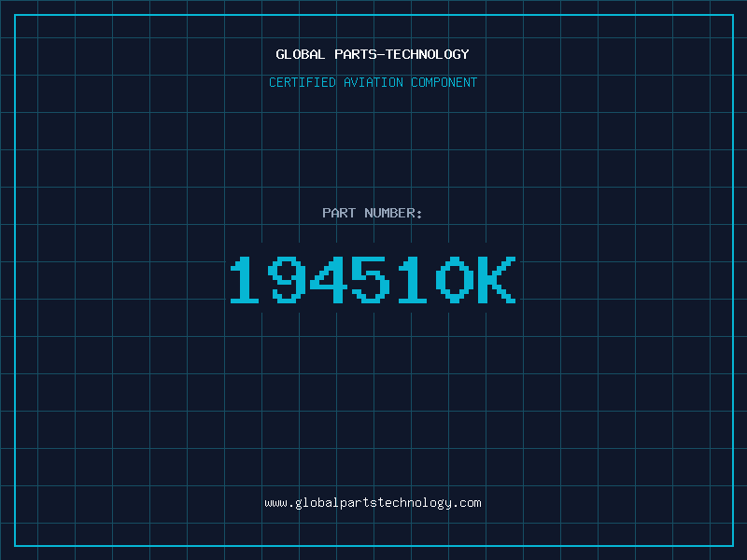747x560 pixels.
Task: Click the word COMPONENT in the subtitle
Action: click(444, 82)
